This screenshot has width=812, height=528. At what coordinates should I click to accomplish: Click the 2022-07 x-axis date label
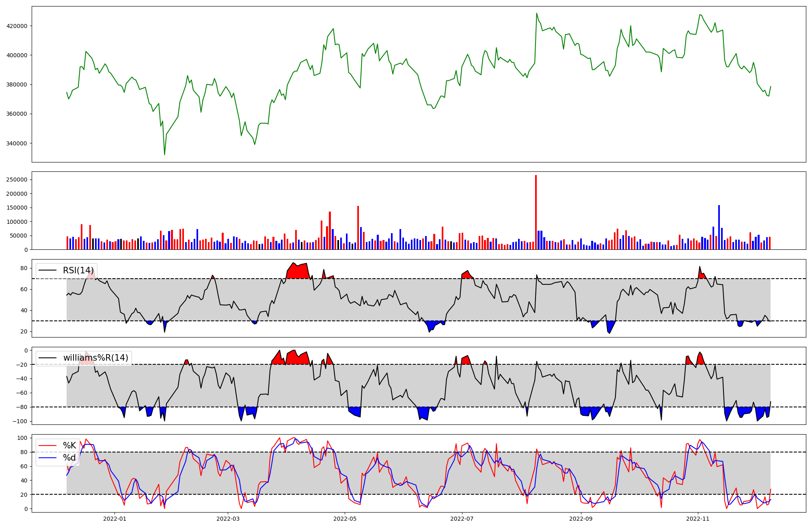[462, 519]
